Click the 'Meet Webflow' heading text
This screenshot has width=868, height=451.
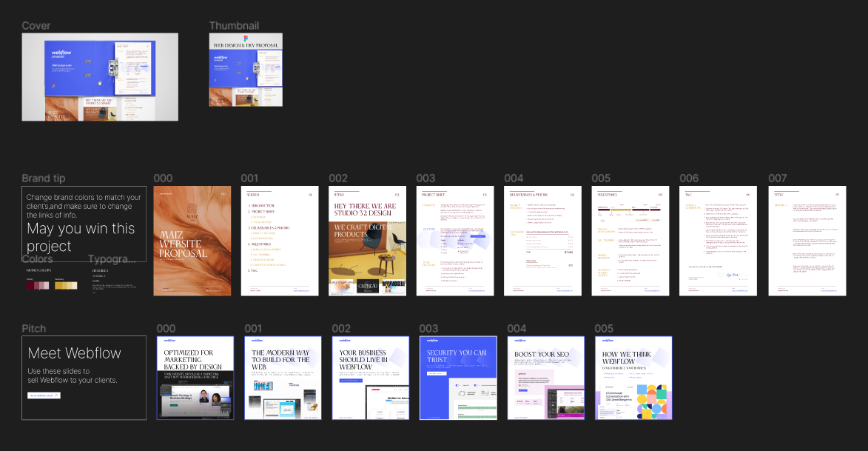74,353
